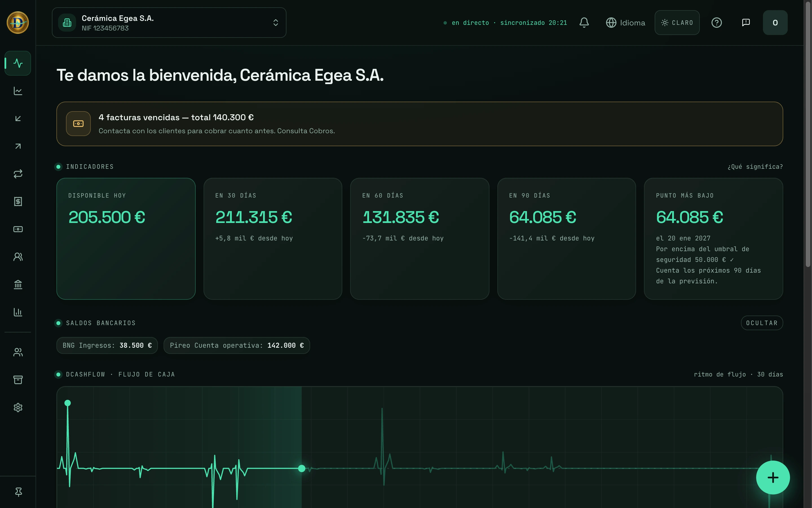Toggle the CLARO light theme
The width and height of the screenshot is (812, 508).
tap(677, 23)
